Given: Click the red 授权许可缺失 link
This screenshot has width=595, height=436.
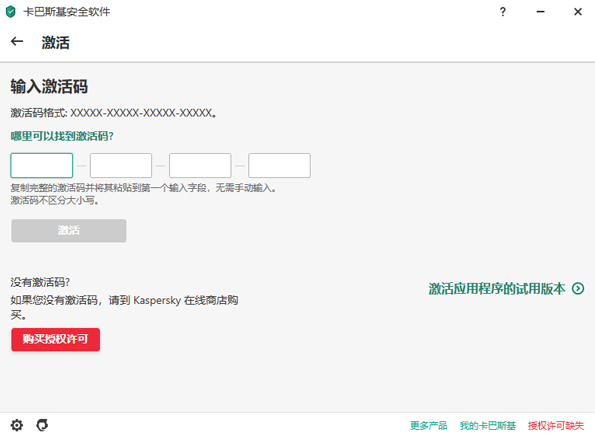Looking at the screenshot, I should (x=556, y=425).
